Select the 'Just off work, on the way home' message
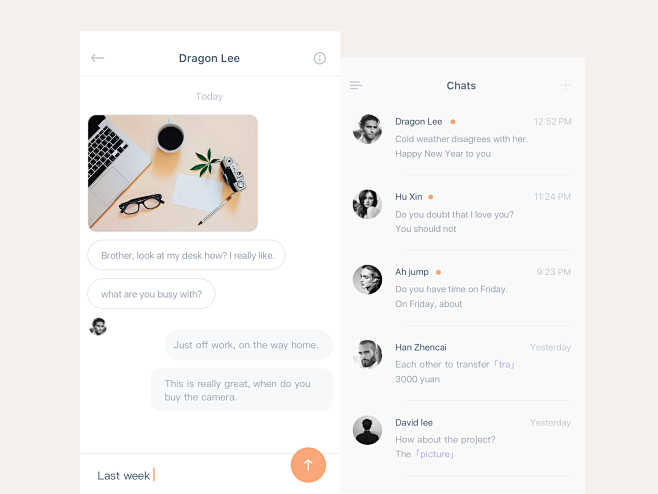 tap(248, 345)
